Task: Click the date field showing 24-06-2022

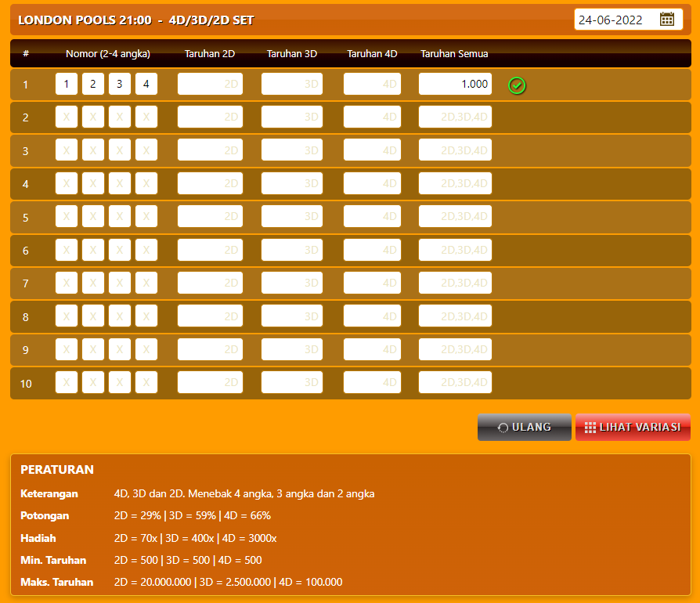Action: 615,20
